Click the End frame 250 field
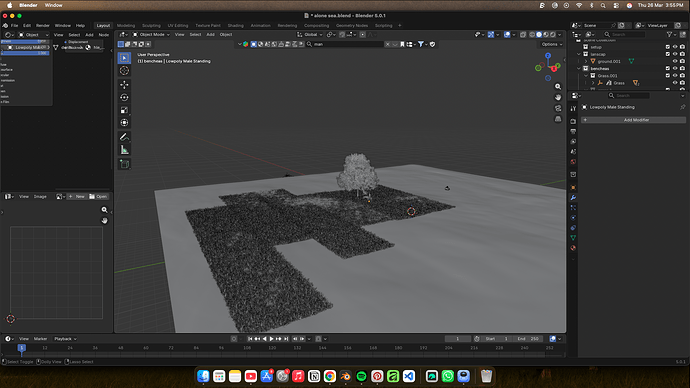The height and width of the screenshot is (388, 690). (x=528, y=339)
